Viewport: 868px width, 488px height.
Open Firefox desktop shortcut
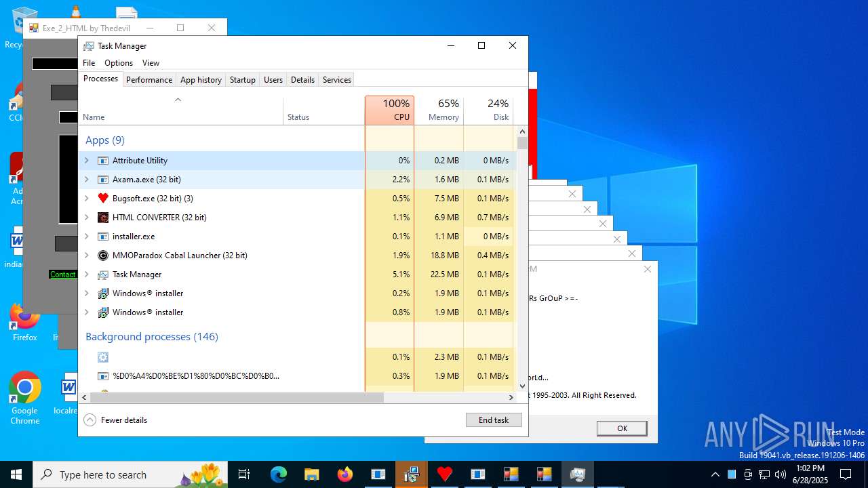25,323
